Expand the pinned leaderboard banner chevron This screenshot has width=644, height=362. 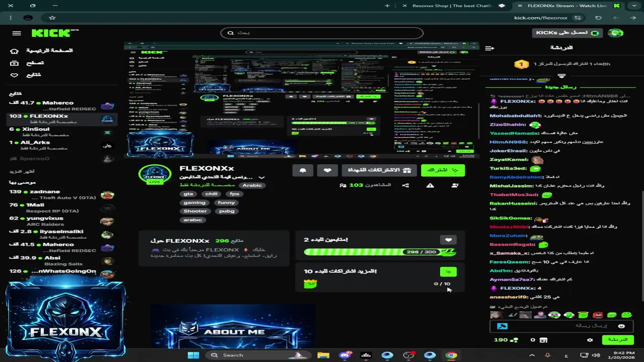coord(561,76)
